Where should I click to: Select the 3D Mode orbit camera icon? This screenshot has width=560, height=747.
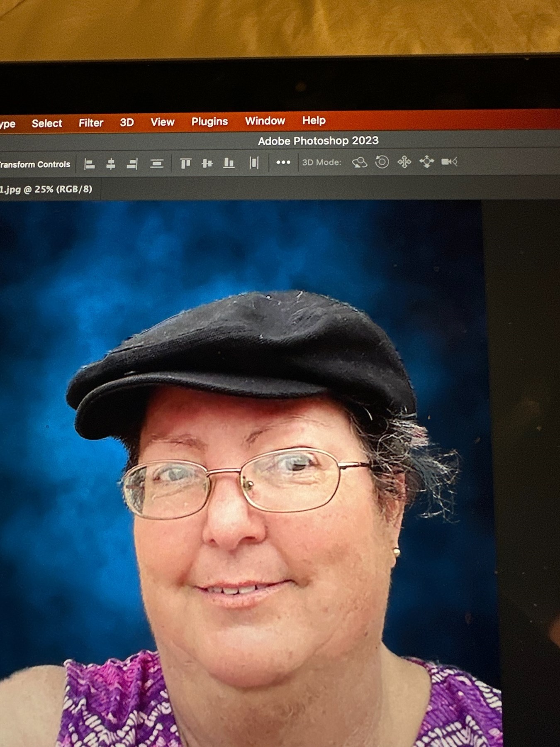tap(360, 162)
